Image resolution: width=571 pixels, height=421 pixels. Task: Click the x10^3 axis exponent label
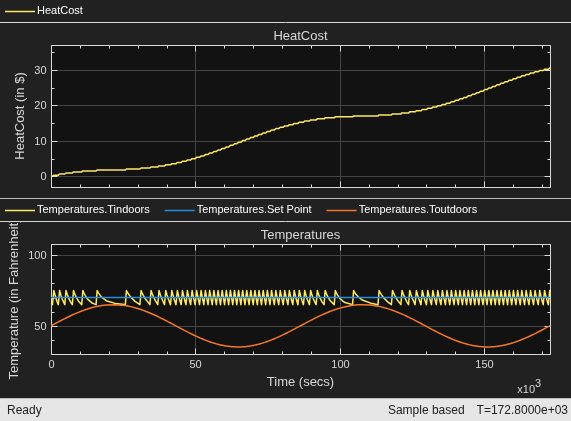tap(529, 387)
